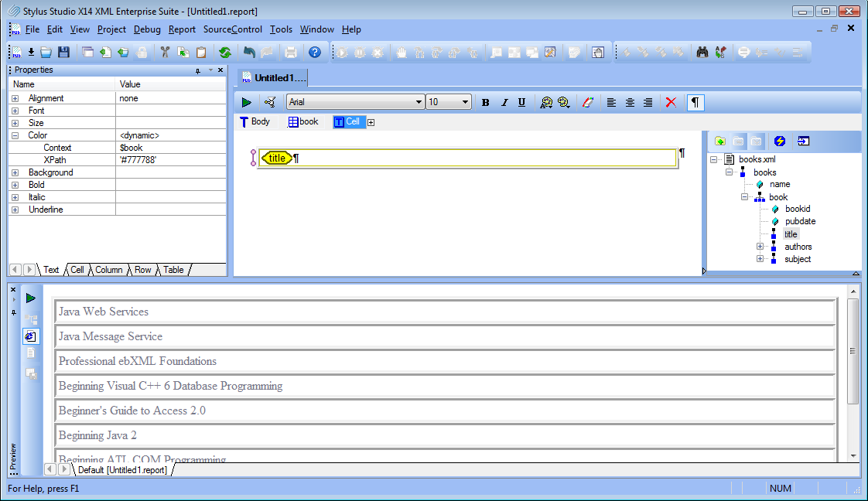Select the book table breadcrumb
The width and height of the screenshot is (868, 501).
tap(302, 122)
